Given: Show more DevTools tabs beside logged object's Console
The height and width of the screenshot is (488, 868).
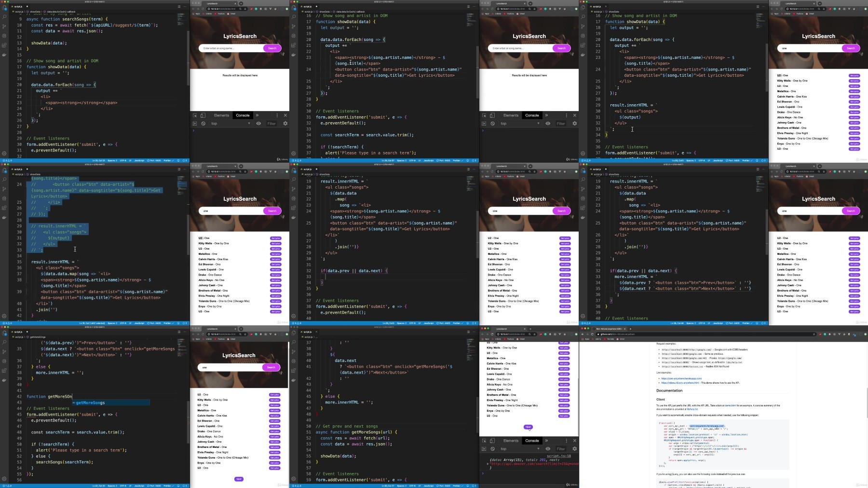Looking at the screenshot, I should 546,441.
